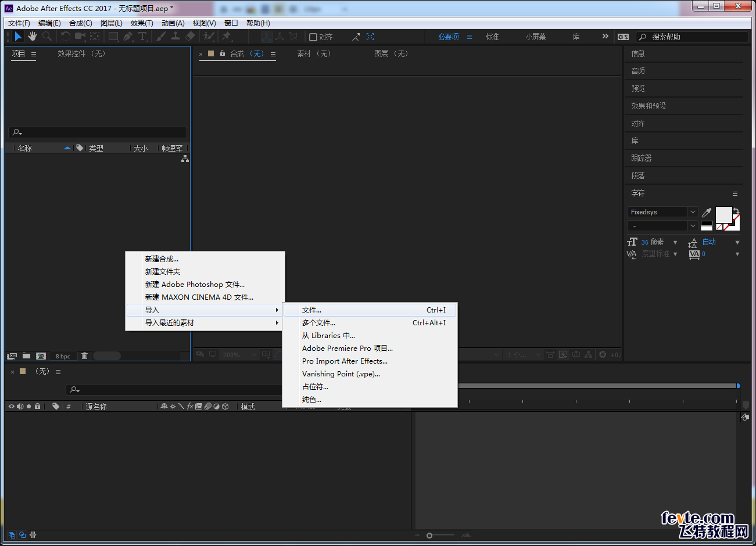Select the Pan Behind anchor point tool

click(95, 37)
